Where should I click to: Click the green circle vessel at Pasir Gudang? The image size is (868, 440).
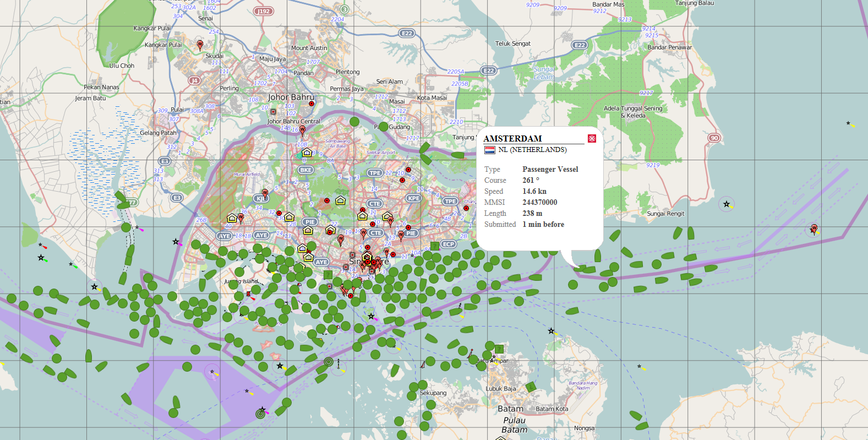pos(384,127)
